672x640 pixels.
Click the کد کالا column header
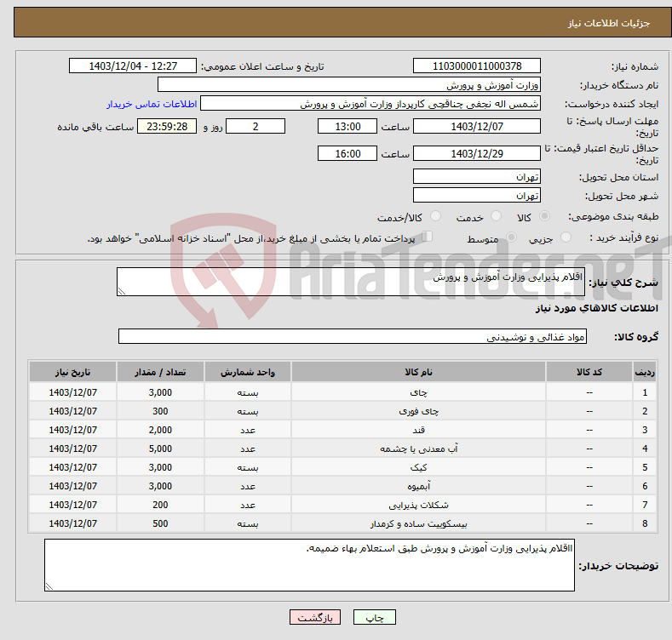click(589, 372)
